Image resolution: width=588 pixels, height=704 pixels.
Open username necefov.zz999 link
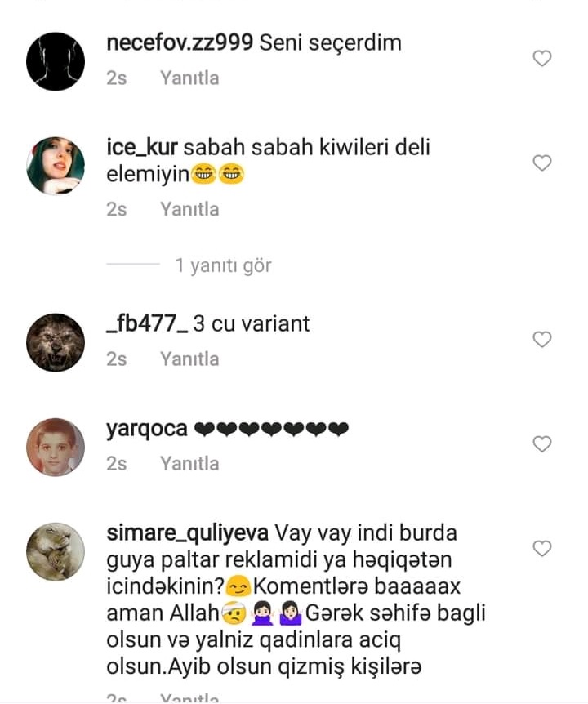[x=180, y=43]
